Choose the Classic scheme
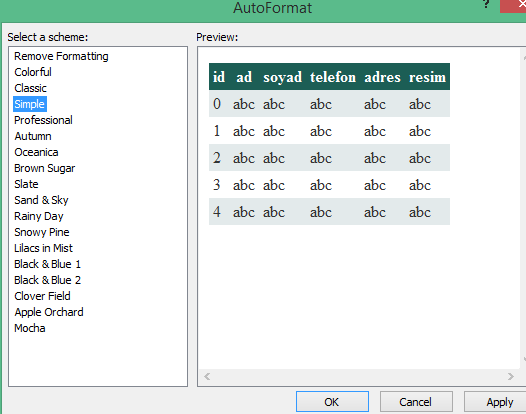This screenshot has width=526, height=414. tap(31, 88)
